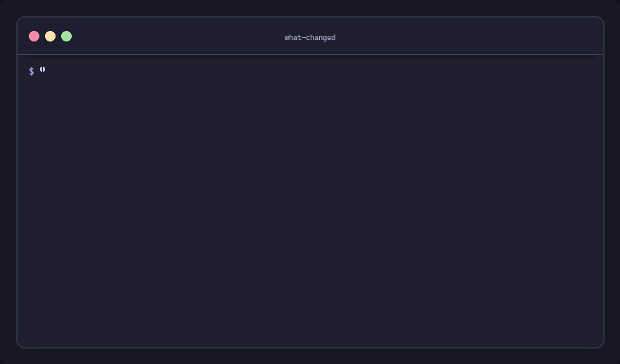Close the terminal with the red button
Viewport: 620px width, 364px height.
[34, 37]
